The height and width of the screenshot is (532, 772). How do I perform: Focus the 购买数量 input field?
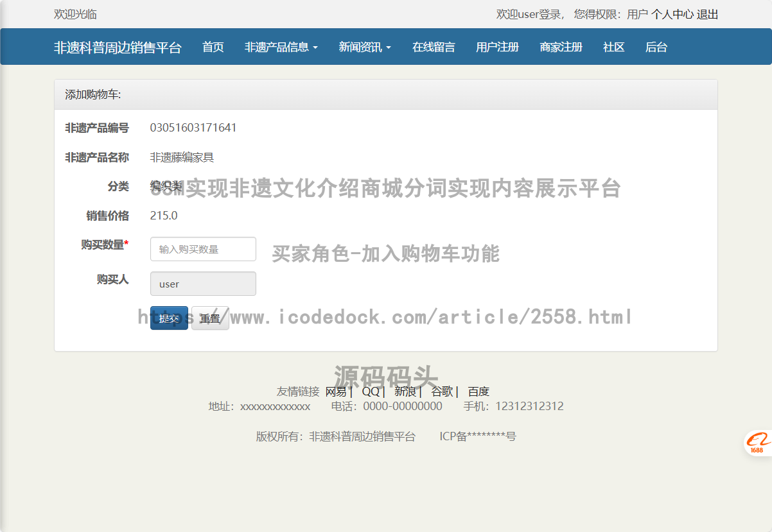(x=203, y=249)
